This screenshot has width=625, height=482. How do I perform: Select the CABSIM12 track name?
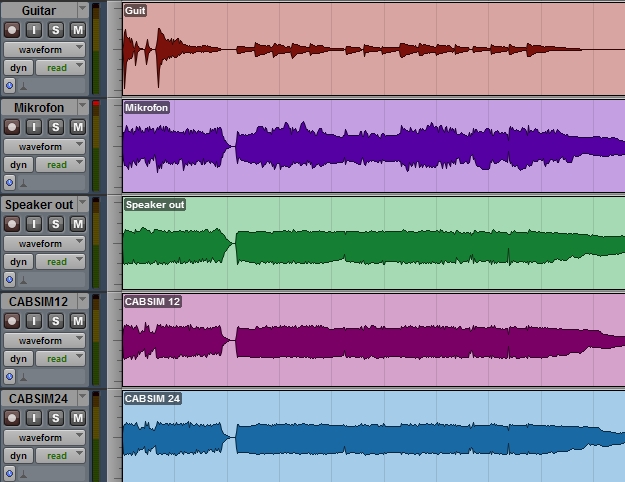point(38,301)
